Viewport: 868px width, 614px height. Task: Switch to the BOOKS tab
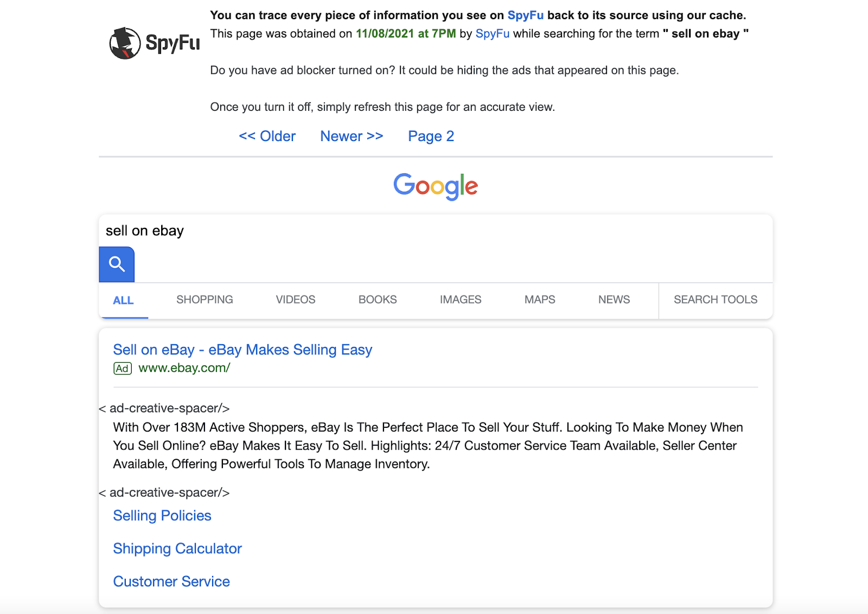pyautogui.click(x=378, y=300)
